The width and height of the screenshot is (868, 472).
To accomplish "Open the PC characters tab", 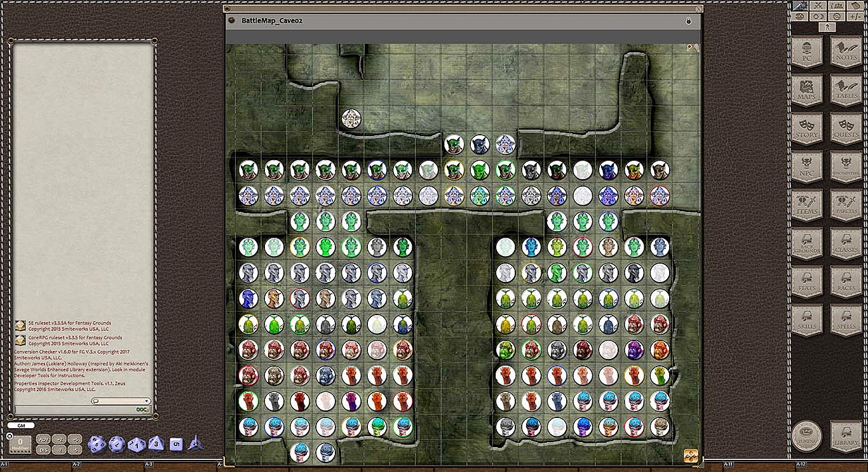I will click(x=807, y=52).
